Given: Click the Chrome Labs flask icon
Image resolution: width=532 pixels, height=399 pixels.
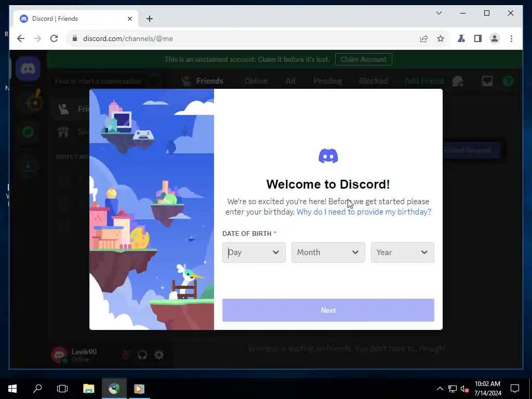Looking at the screenshot, I should pyautogui.click(x=461, y=38).
